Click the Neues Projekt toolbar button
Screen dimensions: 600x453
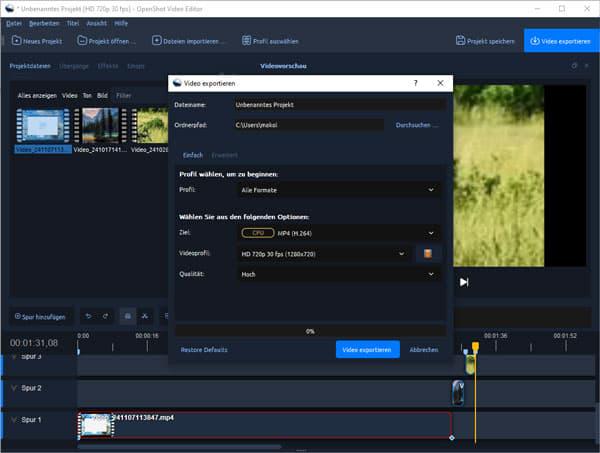click(x=37, y=41)
